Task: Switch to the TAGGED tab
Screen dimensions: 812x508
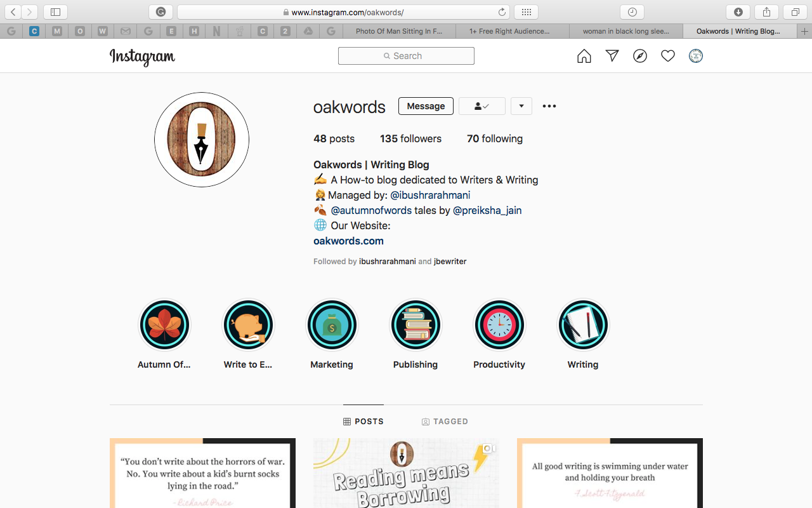Action: coord(445,421)
